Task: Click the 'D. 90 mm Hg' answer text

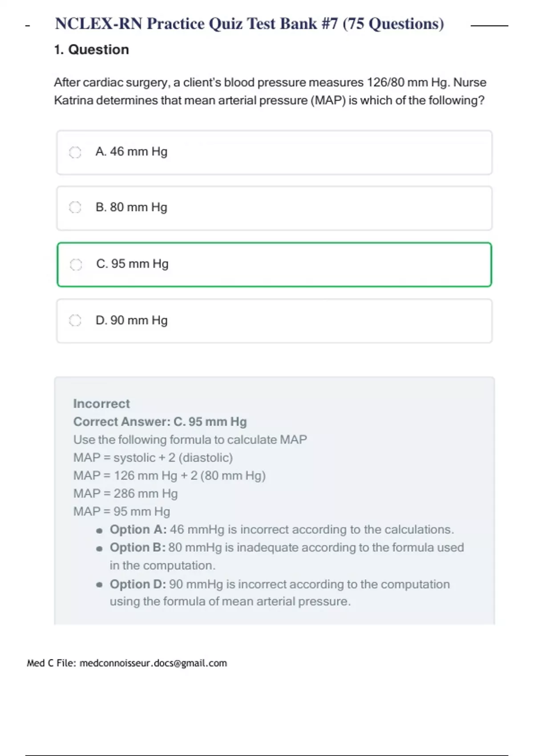Action: pyautogui.click(x=131, y=320)
